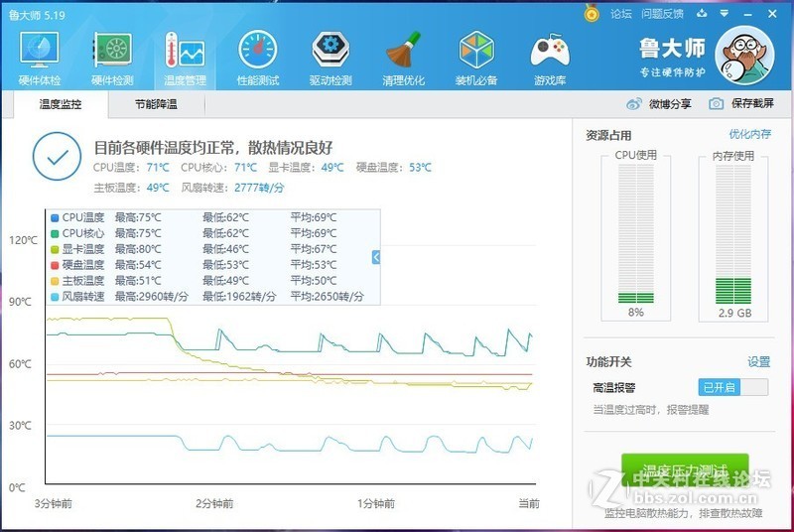Toggle 主板温度 yellow legend swatch
The width and height of the screenshot is (794, 532).
55,281
